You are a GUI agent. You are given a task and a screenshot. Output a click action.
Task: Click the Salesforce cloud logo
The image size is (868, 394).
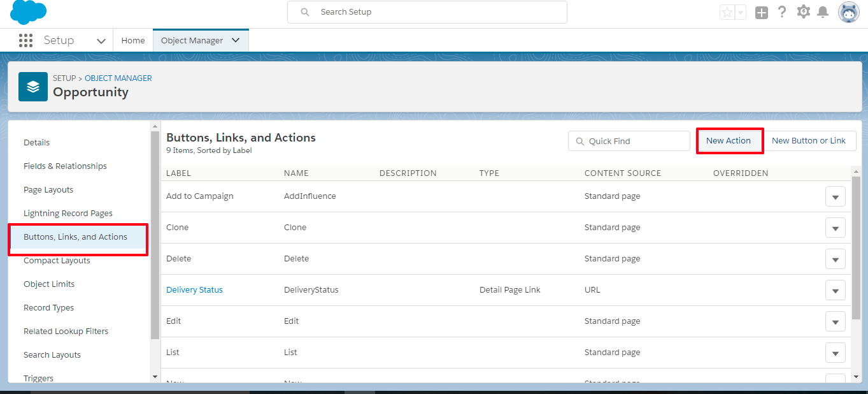[28, 12]
